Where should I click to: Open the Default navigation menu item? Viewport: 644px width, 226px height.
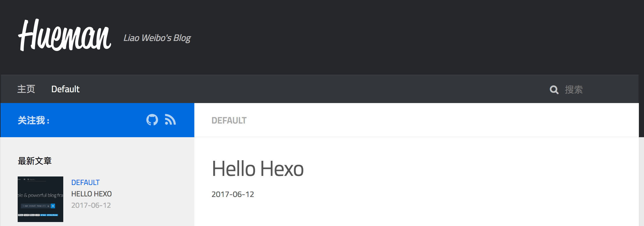click(65, 89)
